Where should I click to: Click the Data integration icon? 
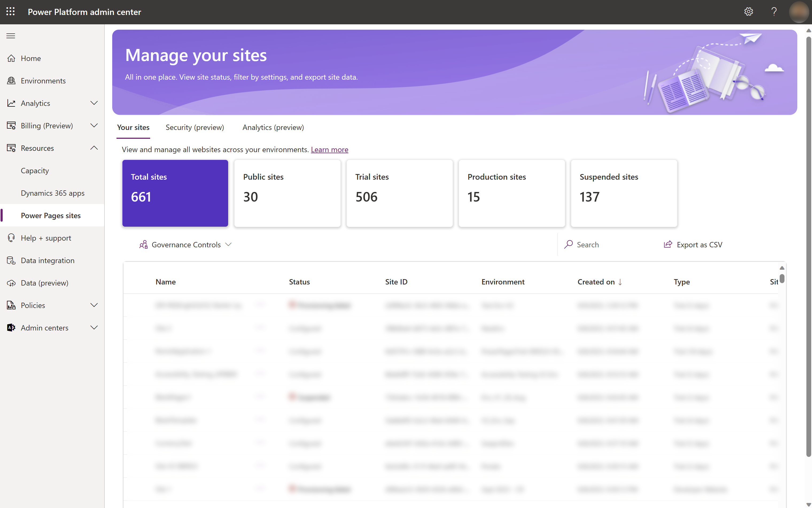(x=11, y=260)
